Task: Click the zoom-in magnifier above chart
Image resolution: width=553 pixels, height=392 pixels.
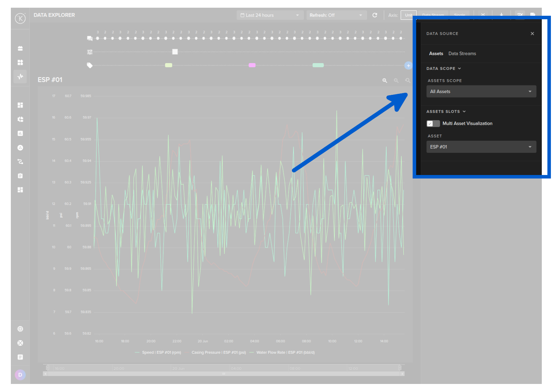Action: (385, 80)
